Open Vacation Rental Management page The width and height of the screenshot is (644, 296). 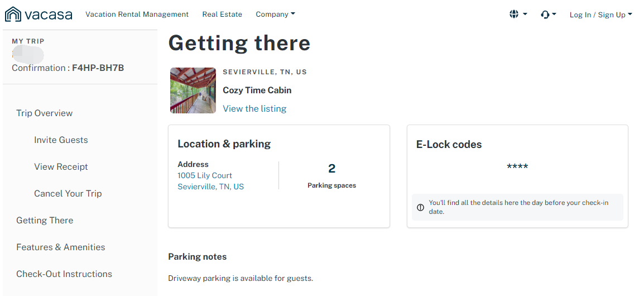[137, 15]
